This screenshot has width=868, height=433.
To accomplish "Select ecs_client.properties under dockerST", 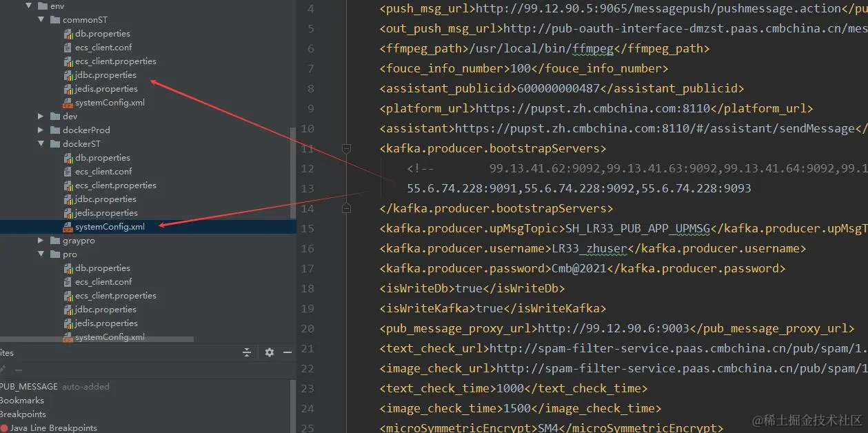I will point(116,185).
